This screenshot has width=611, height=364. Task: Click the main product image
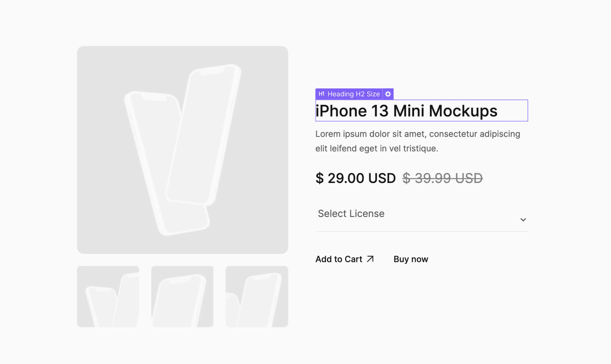tap(182, 149)
